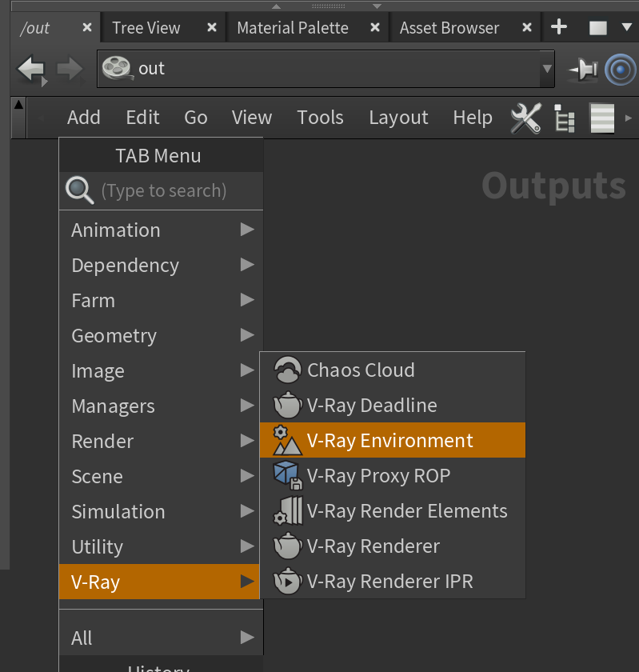Viewport: 639px width, 672px height.
Task: Select the V-Ray category in TAB Menu
Action: (x=159, y=582)
